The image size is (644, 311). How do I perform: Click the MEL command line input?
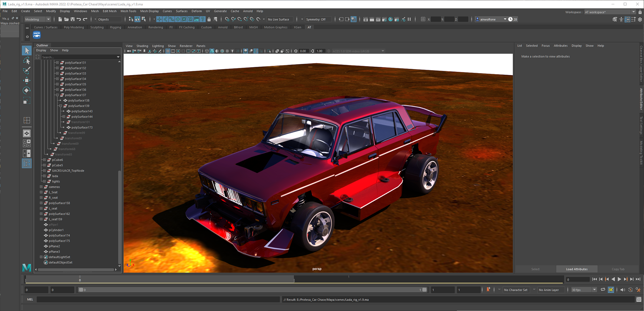click(158, 300)
